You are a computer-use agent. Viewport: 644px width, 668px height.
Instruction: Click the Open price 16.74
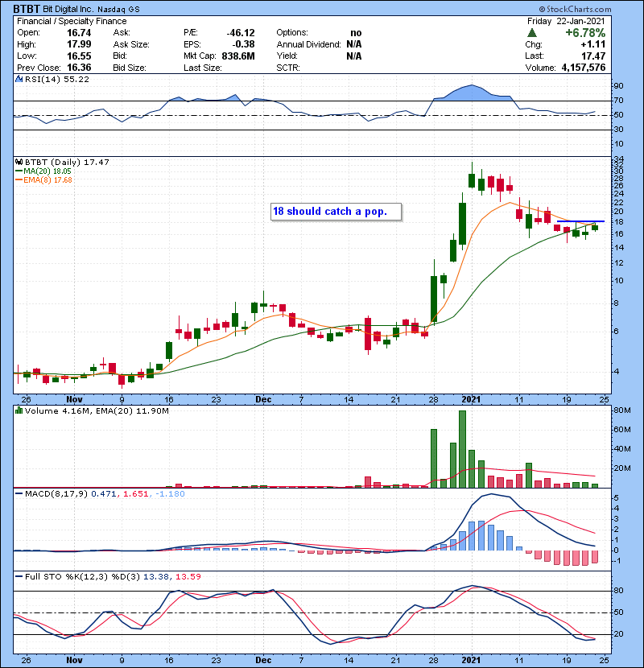tap(79, 33)
